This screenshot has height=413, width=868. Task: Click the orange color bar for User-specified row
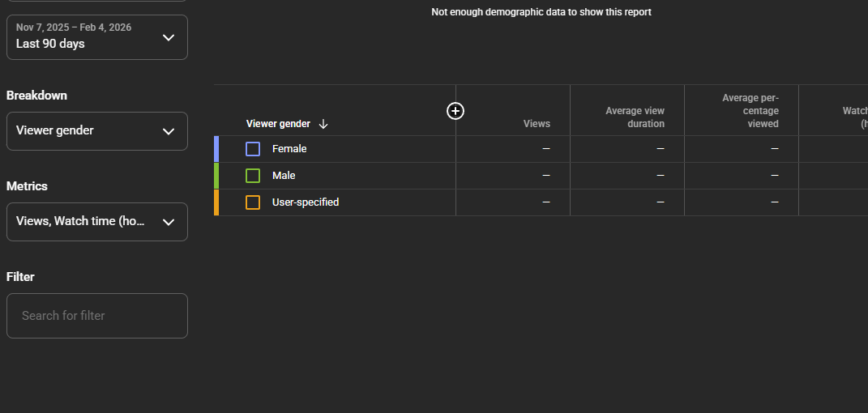[216, 202]
